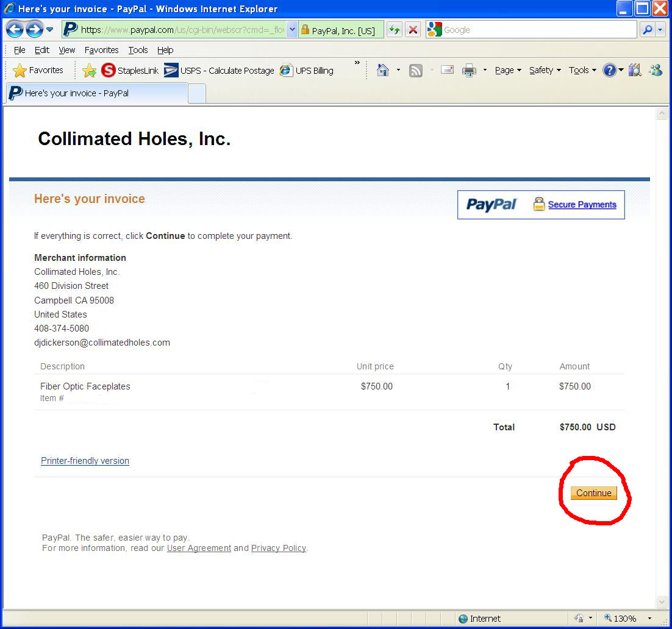Click the RSS feeds icon
This screenshot has height=629, width=672.
coord(415,70)
